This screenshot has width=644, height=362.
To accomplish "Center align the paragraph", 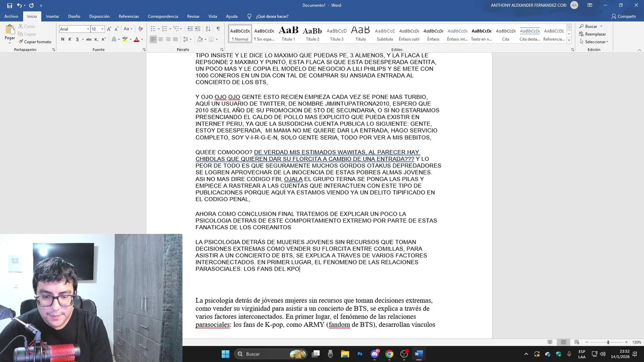I will (160, 39).
